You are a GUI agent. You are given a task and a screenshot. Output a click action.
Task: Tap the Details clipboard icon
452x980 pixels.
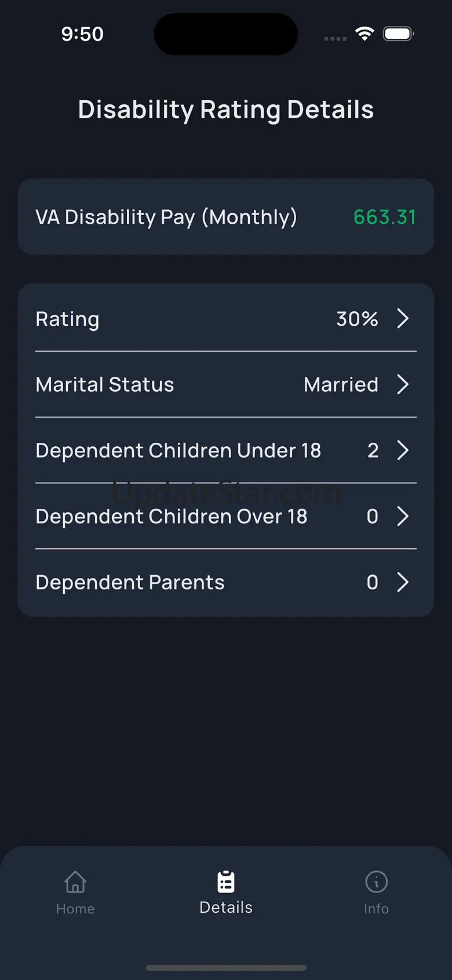tap(226, 882)
